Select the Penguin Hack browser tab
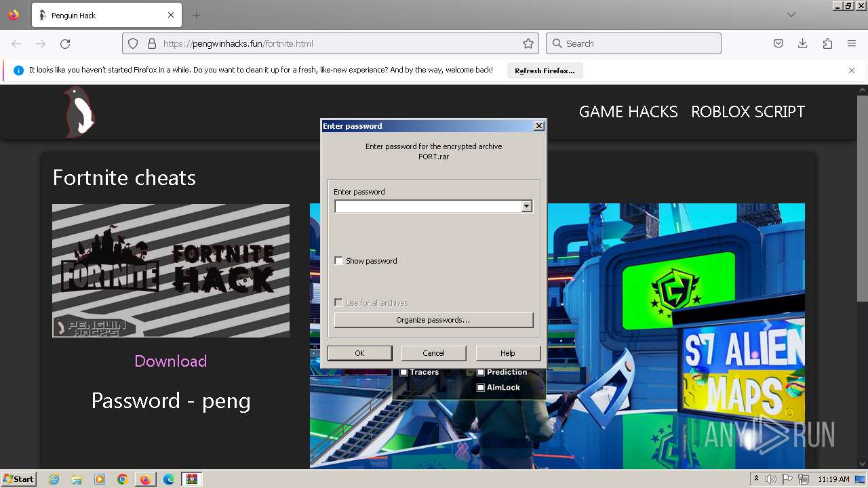Screen dimensions: 868x488 tap(106, 15)
